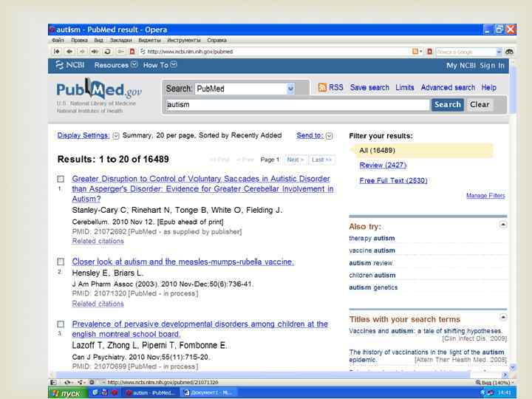Viewport: 532px width, 399px height.
Task: Select checkbox for result 2 Closer look
Action: 61,262
